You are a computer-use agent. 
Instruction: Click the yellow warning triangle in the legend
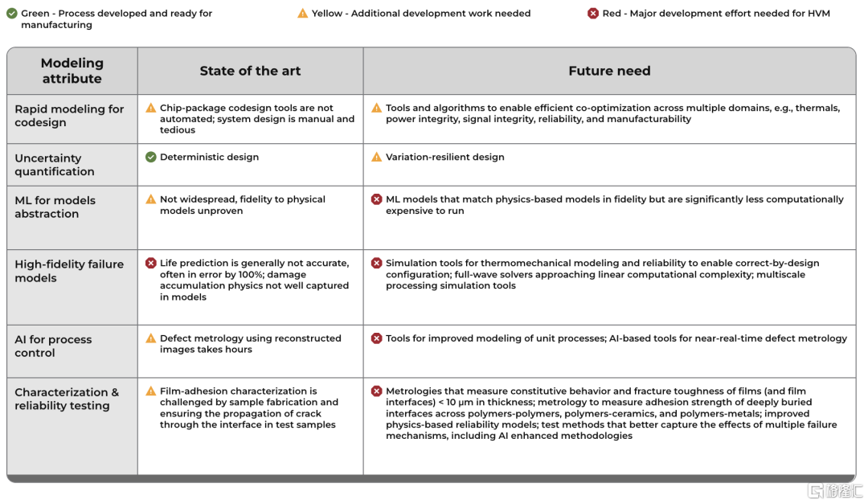click(x=303, y=14)
